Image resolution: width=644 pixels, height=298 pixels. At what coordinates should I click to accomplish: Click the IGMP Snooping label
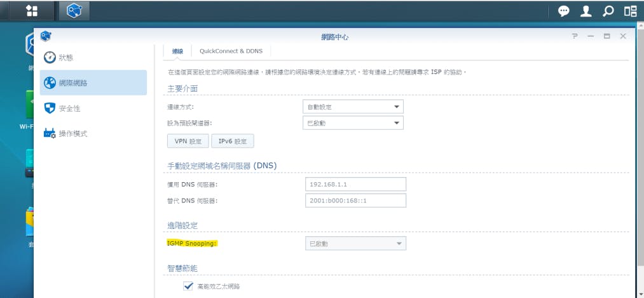(192, 243)
